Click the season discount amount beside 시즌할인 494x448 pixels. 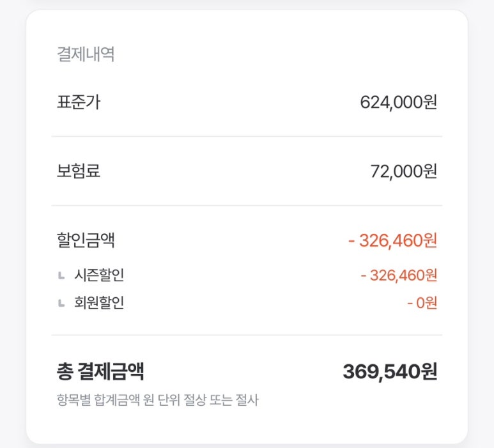[x=399, y=275]
